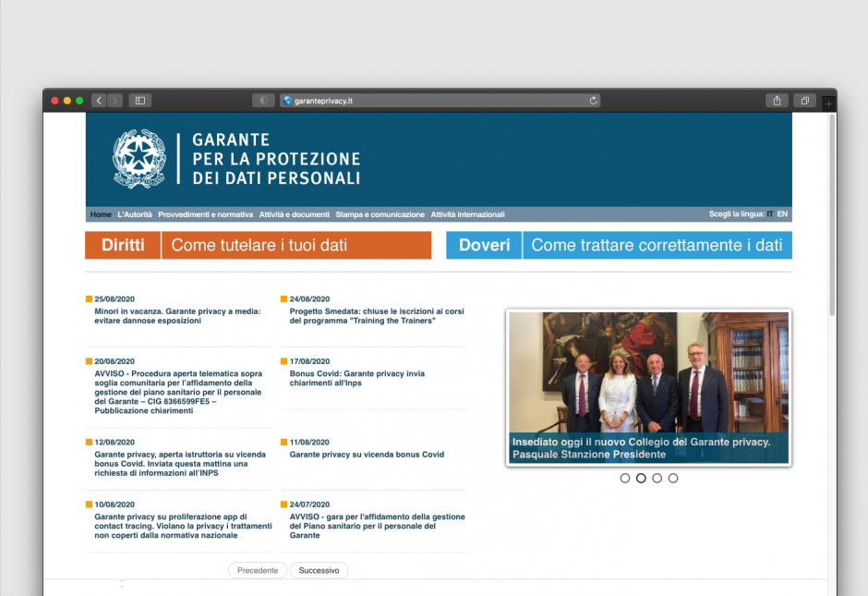Click the Successivo pagination button
This screenshot has width=868, height=596.
coord(319,570)
